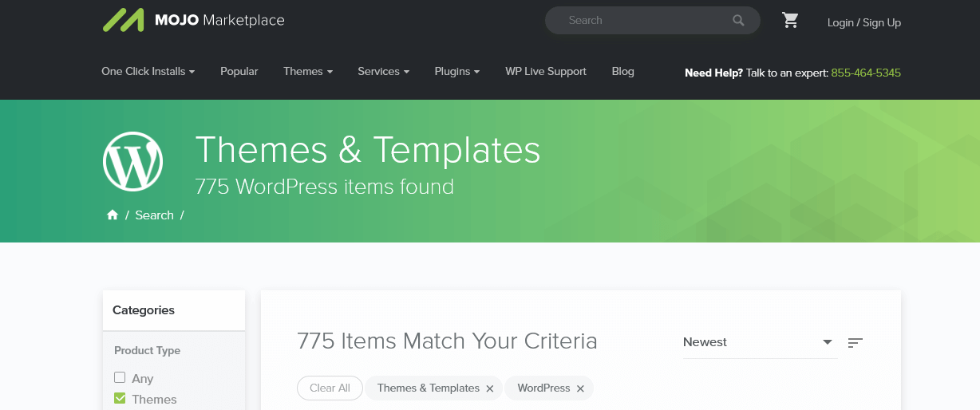Click the sort order icon beside Newest
Screen dimensions: 980x410
click(855, 342)
